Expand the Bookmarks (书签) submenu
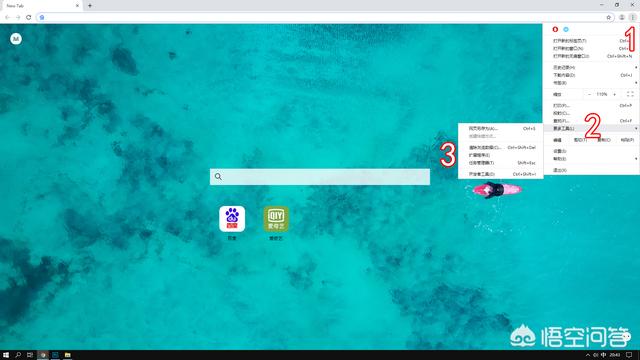The width and height of the screenshot is (640, 360). [x=591, y=83]
